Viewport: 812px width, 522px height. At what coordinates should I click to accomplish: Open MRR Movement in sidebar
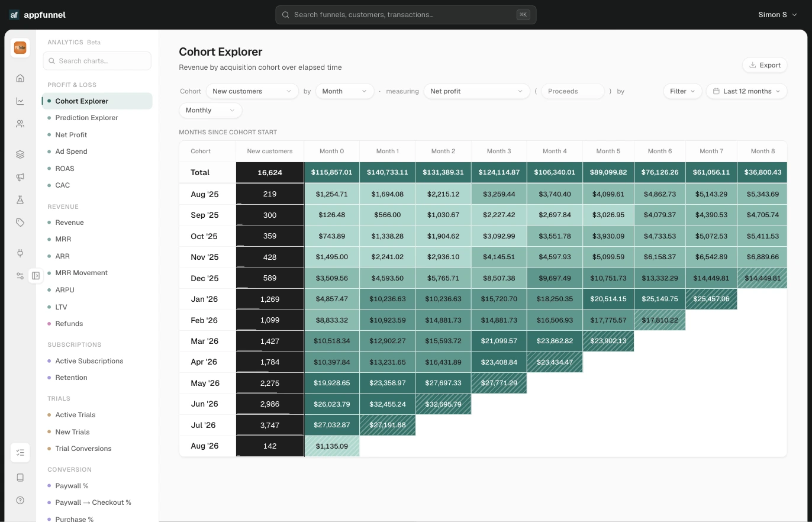coord(97,273)
